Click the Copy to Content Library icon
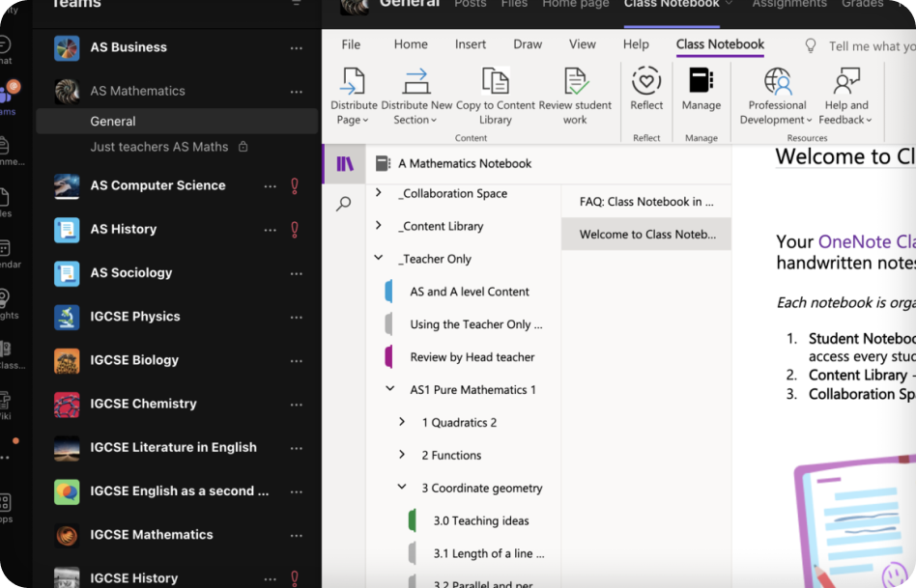The width and height of the screenshot is (916, 588). pos(496,80)
